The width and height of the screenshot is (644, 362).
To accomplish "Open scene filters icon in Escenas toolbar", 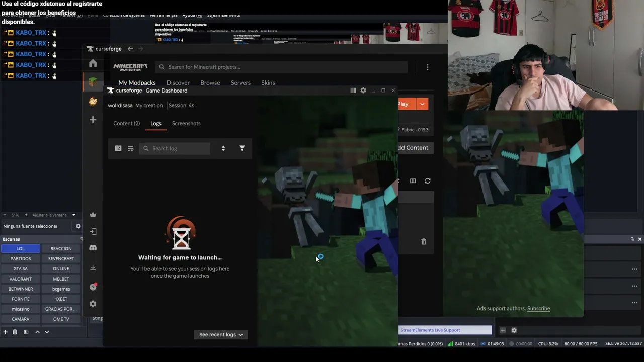I will click(x=26, y=332).
